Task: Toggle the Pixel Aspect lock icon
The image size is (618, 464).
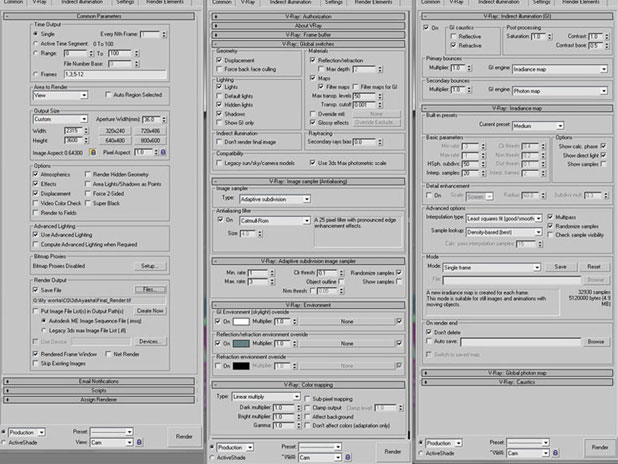Action: pos(163,152)
